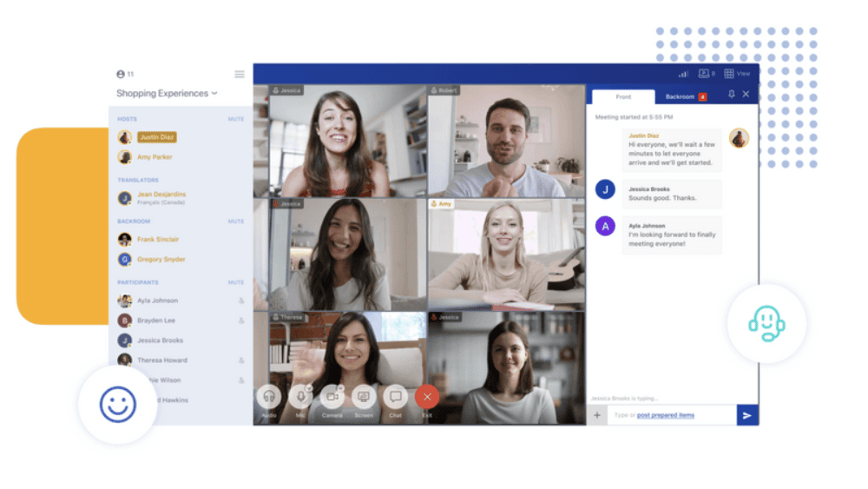Select host Justin Diaz
This screenshot has width=868, height=489.
[156, 136]
